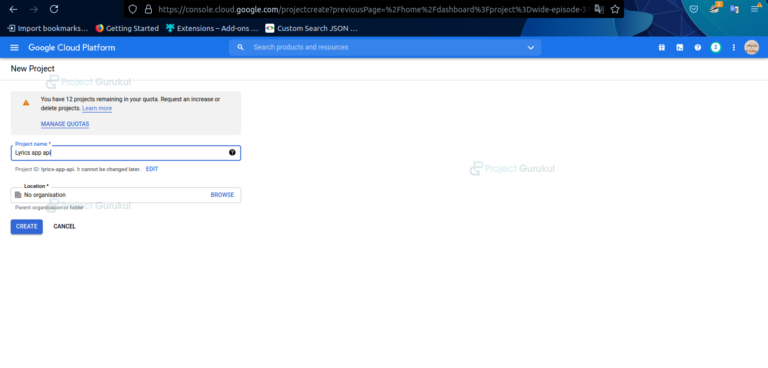Open the extension icon with orange badge
The image size is (768, 368).
715,8
